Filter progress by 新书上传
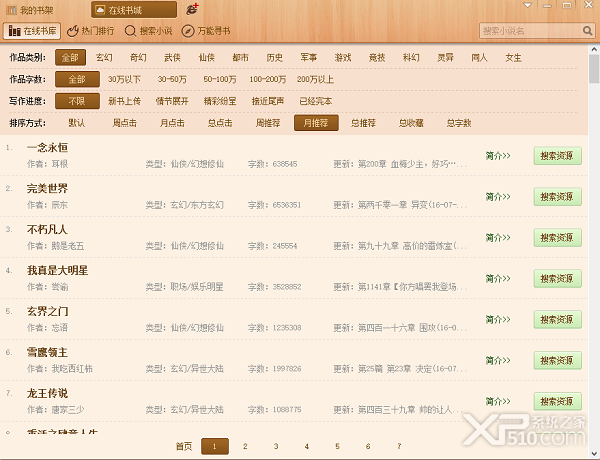600x460 pixels. [124, 101]
